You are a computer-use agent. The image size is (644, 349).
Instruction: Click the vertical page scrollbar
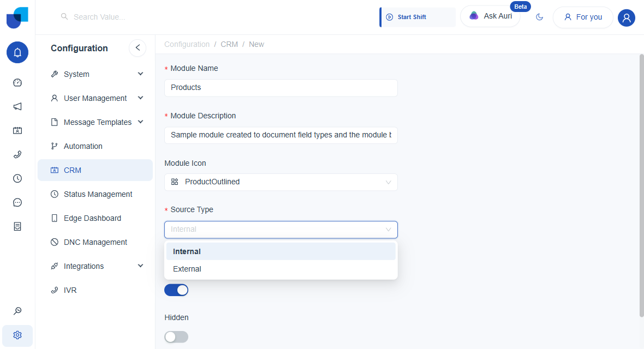click(x=641, y=185)
